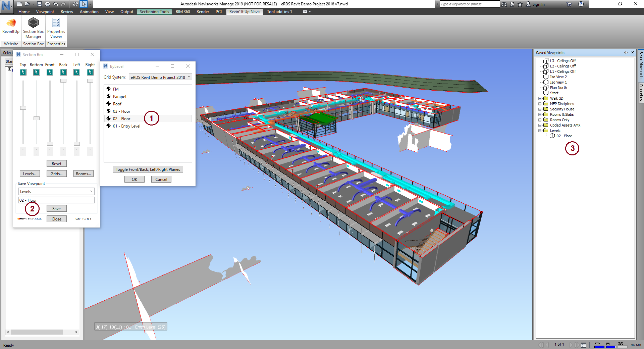Click the Bottom section slider handle

coord(36,118)
